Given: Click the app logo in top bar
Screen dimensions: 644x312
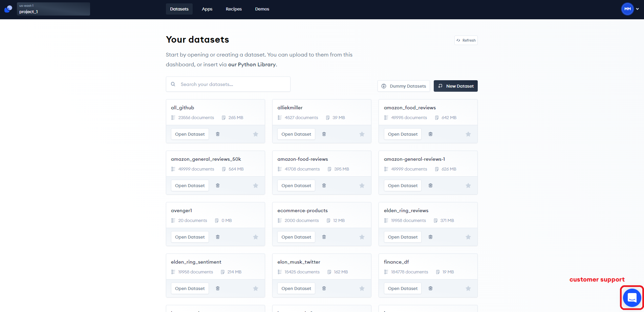Looking at the screenshot, I should pyautogui.click(x=8, y=9).
